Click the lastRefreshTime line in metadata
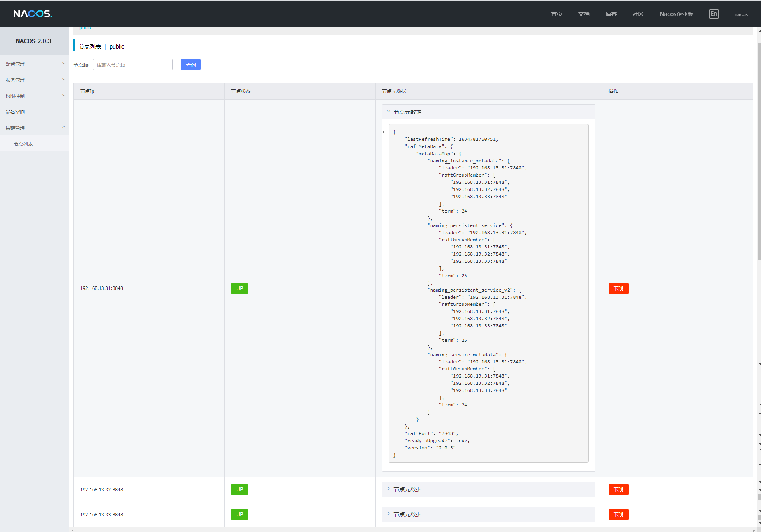The width and height of the screenshot is (761, 532). pyautogui.click(x=451, y=139)
